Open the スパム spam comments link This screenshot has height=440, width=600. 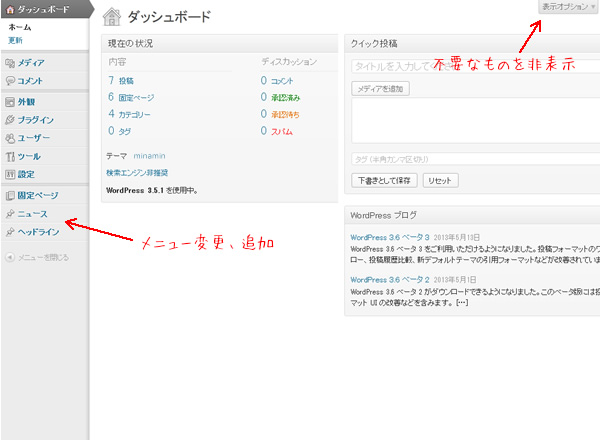click(282, 131)
